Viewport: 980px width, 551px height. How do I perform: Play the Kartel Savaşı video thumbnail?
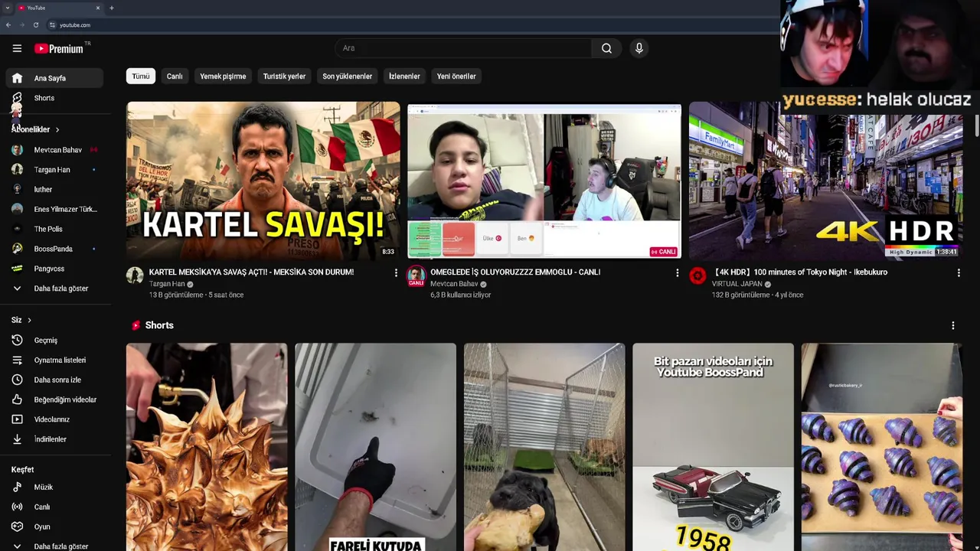click(x=263, y=181)
